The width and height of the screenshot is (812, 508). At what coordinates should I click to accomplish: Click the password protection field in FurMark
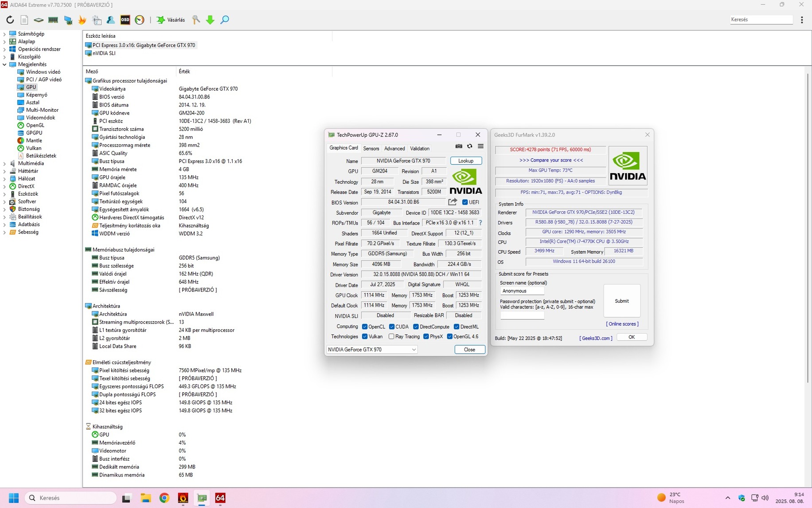pyautogui.click(x=522, y=315)
